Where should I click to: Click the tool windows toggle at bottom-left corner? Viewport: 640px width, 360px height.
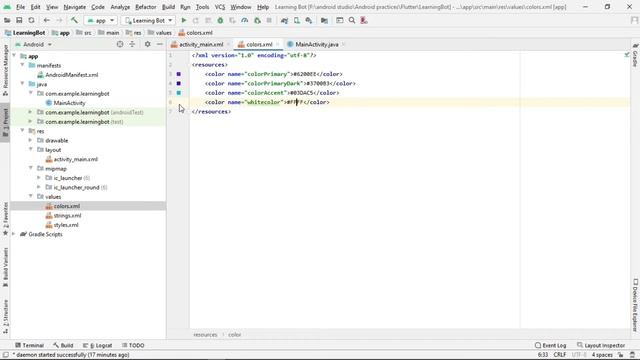5,355
